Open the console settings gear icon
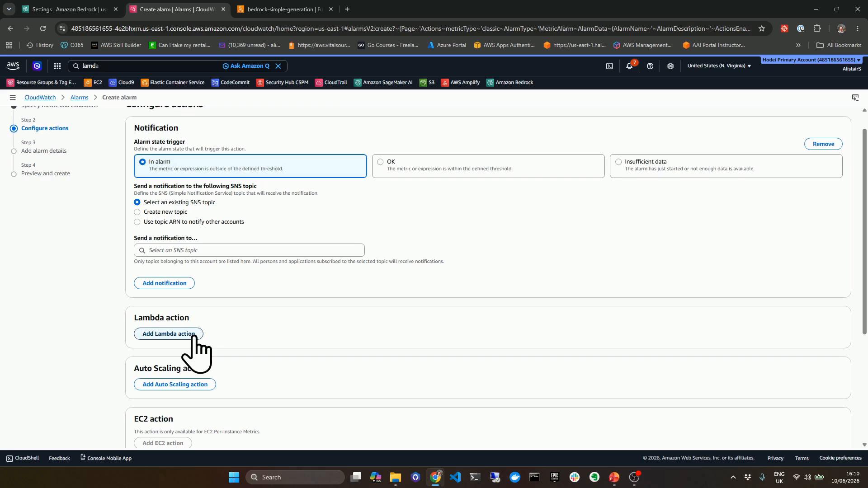 [x=670, y=66]
